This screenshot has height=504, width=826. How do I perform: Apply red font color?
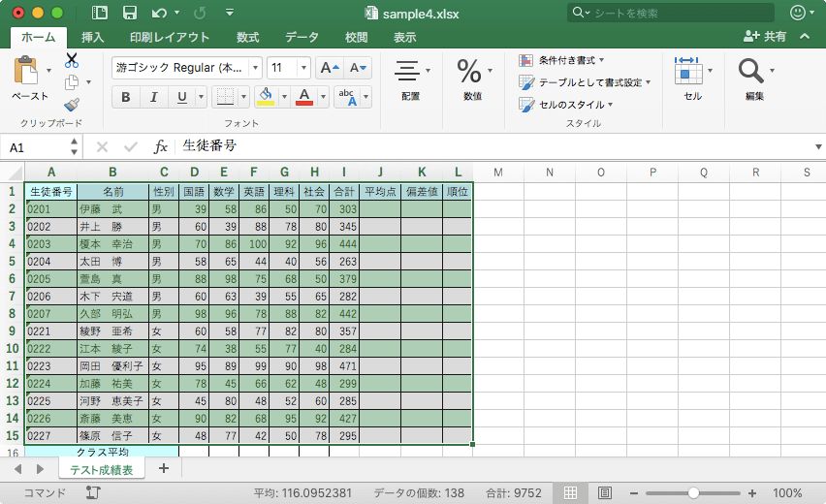click(x=304, y=97)
